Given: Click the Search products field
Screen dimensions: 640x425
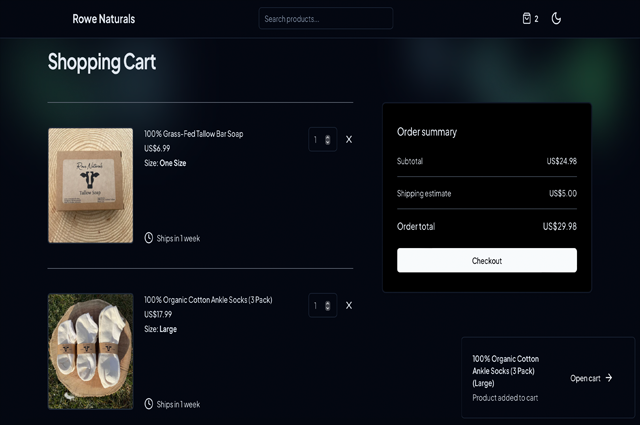Looking at the screenshot, I should (325, 19).
